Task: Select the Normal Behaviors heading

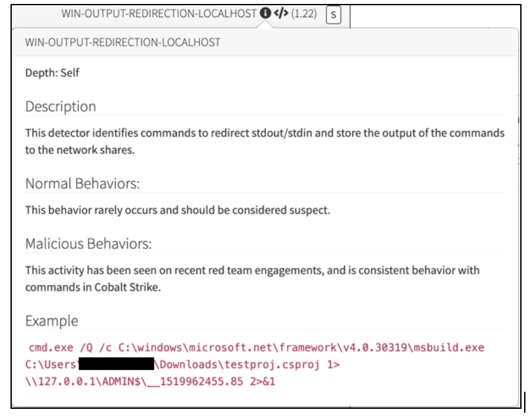Action: pos(82,183)
